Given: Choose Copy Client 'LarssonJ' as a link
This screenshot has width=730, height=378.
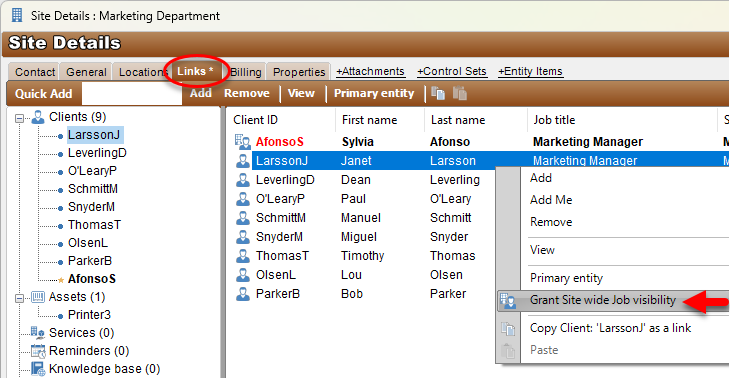Looking at the screenshot, I should [610, 328].
